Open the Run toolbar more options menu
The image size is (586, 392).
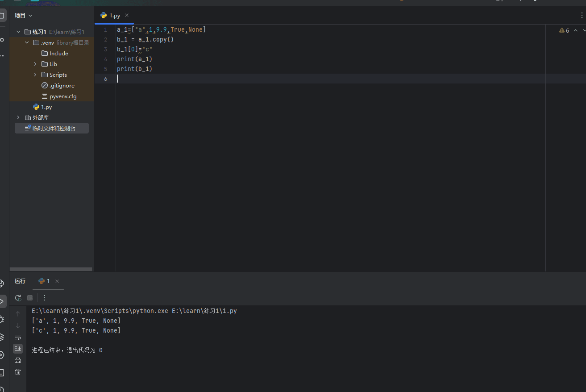(x=45, y=298)
